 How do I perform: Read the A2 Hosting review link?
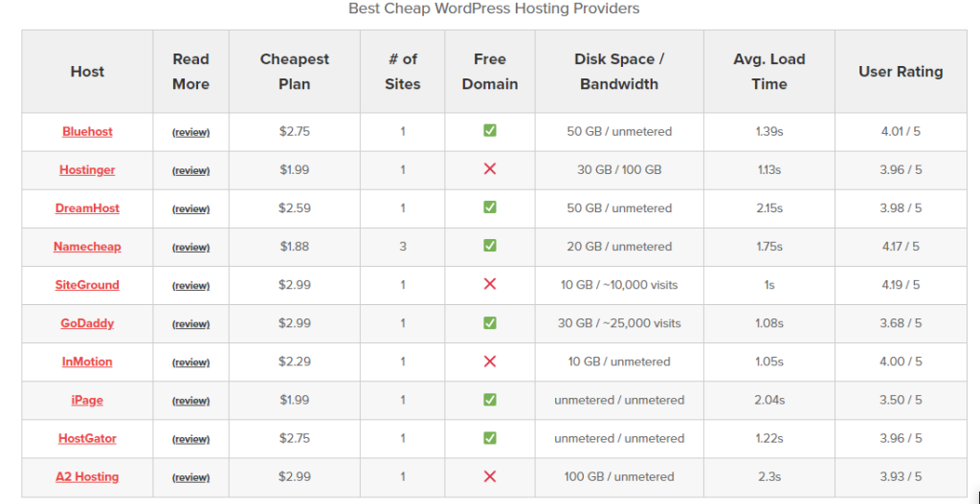click(x=191, y=477)
